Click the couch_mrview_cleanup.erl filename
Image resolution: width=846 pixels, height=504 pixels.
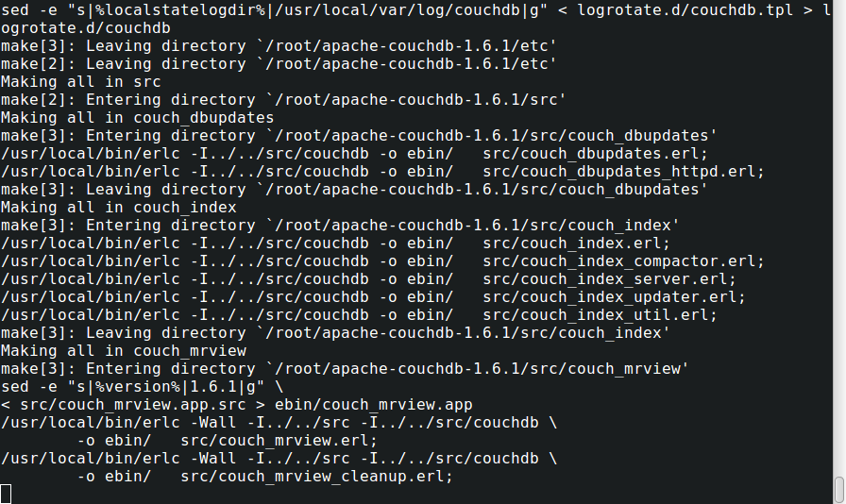tap(316, 477)
